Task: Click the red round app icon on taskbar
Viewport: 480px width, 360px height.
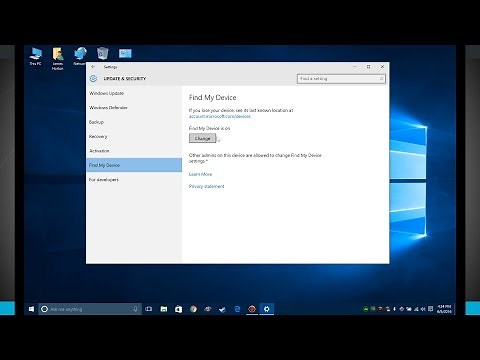Action: (252, 309)
